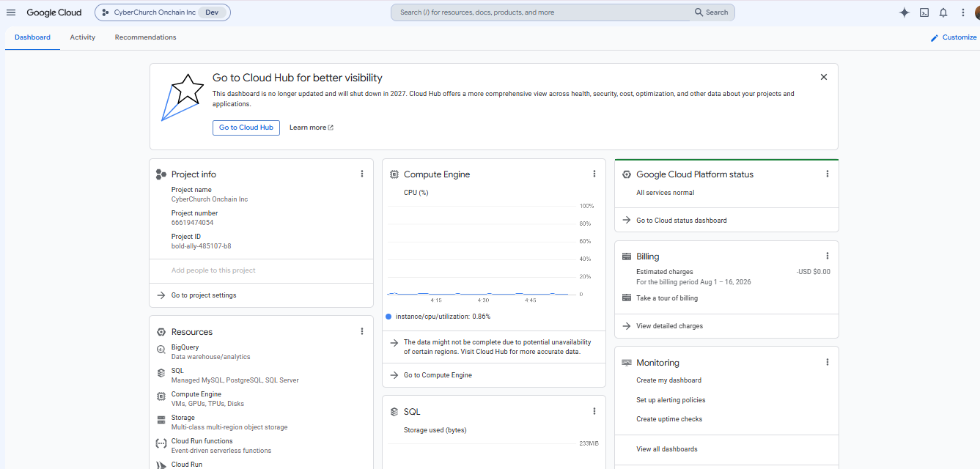Screen dimensions: 980x469
Task: Click the Go to Cloud Hub button
Action: click(246, 128)
